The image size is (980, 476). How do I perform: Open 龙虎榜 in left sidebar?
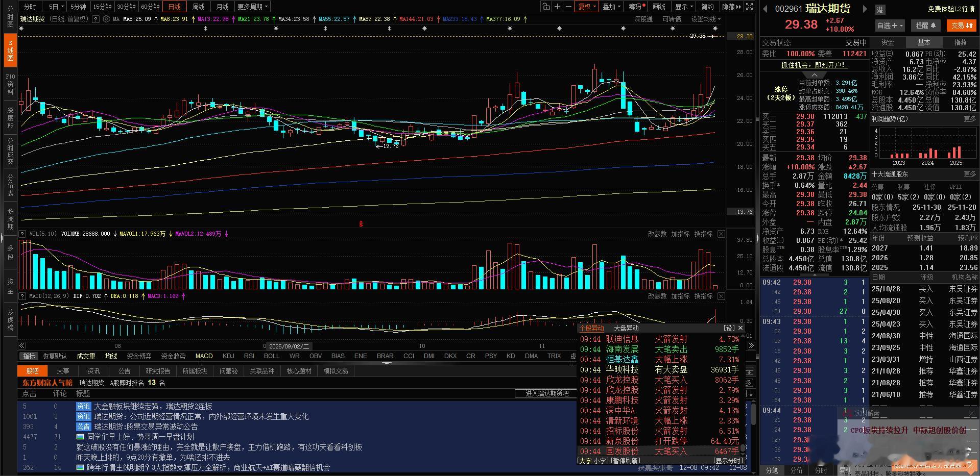pyautogui.click(x=10, y=320)
